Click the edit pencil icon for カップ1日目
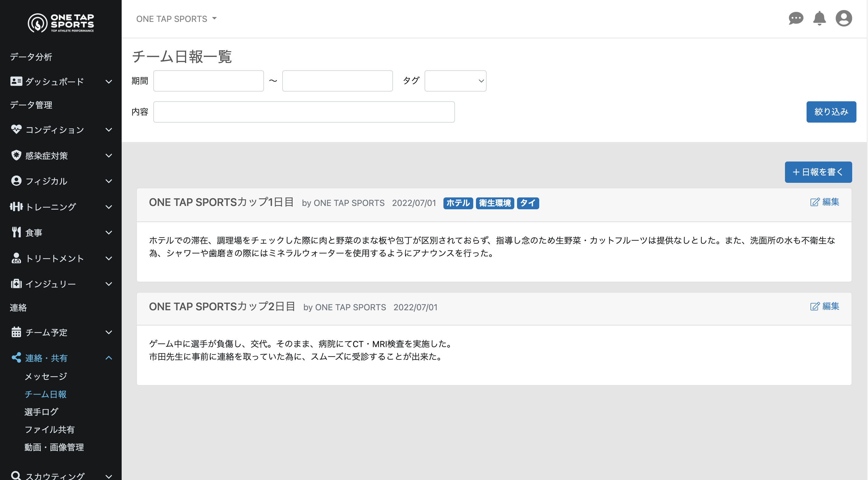 pyautogui.click(x=815, y=202)
